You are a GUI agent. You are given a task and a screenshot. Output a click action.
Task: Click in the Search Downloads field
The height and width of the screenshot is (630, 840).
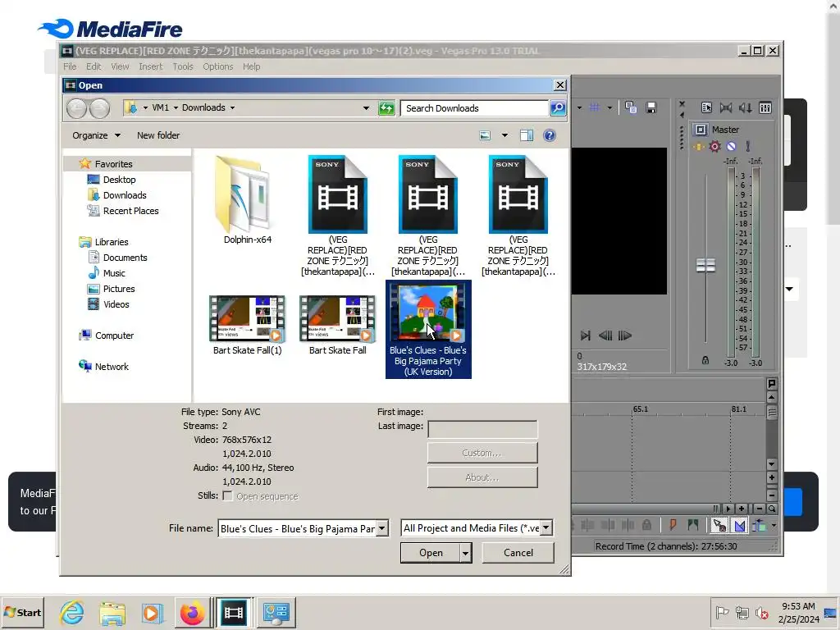474,108
